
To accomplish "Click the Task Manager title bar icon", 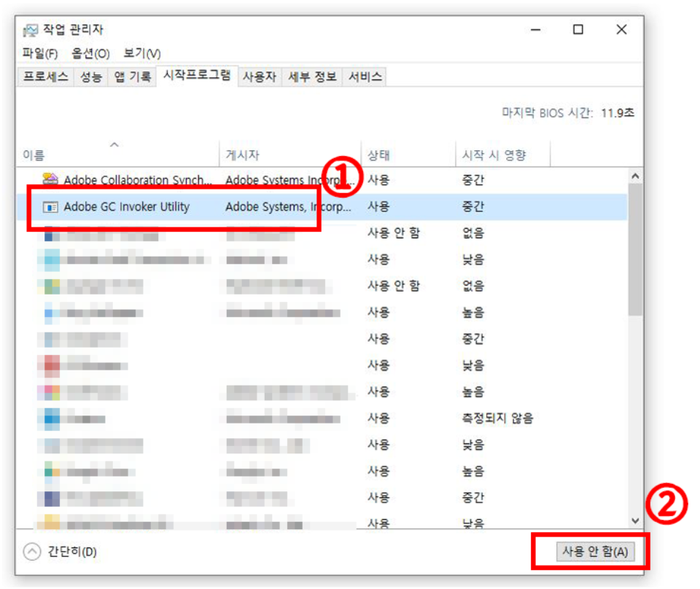I will 31,30.
